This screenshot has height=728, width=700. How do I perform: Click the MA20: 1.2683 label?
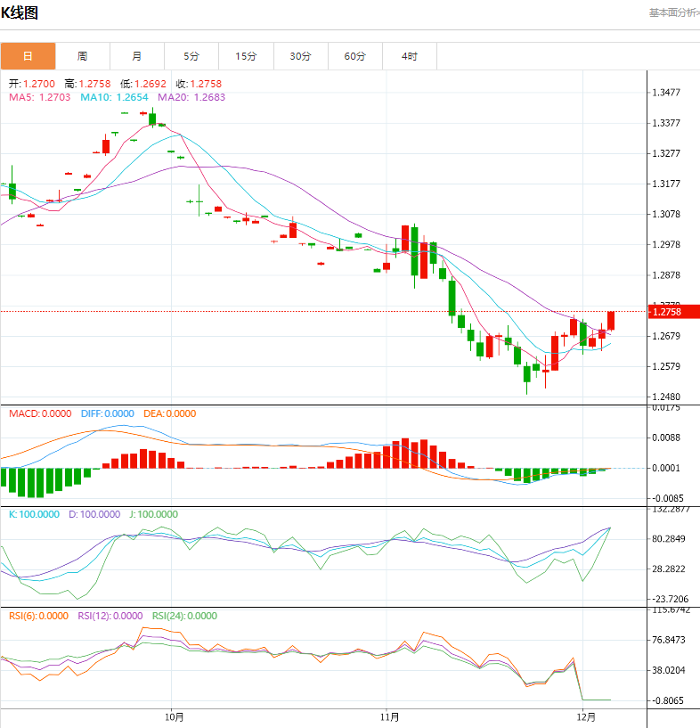coord(191,97)
